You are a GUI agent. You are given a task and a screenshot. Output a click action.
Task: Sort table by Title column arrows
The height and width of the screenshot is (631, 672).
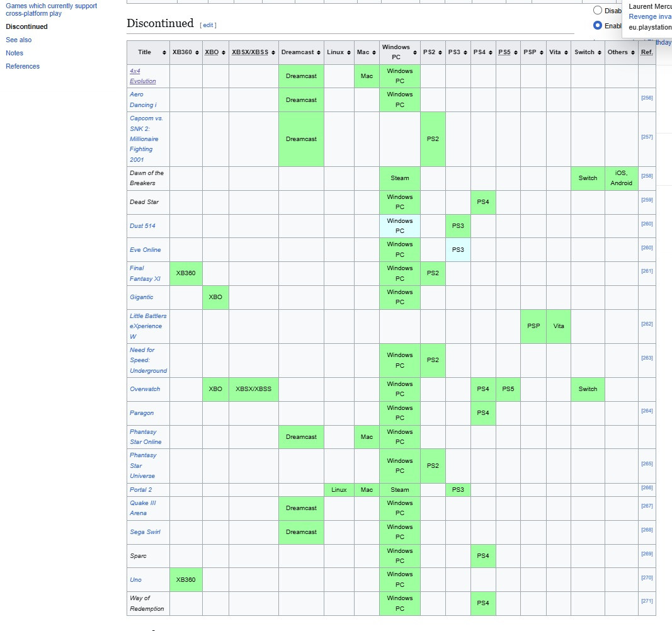pos(164,52)
